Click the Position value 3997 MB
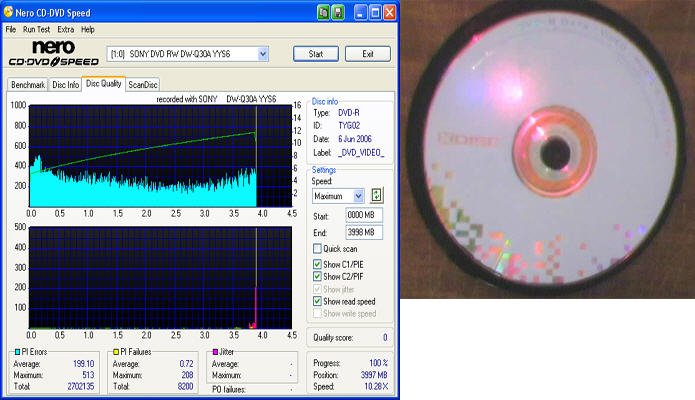695x400 pixels. (374, 375)
